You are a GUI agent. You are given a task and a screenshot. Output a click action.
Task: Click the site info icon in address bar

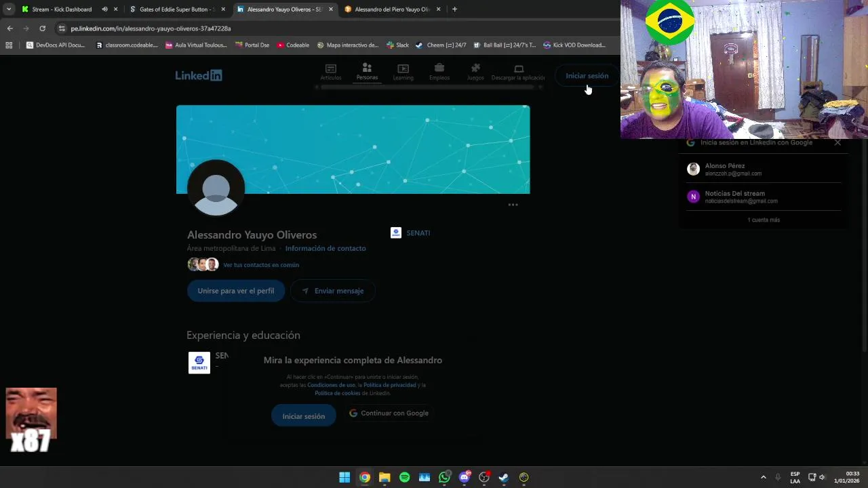click(x=62, y=28)
